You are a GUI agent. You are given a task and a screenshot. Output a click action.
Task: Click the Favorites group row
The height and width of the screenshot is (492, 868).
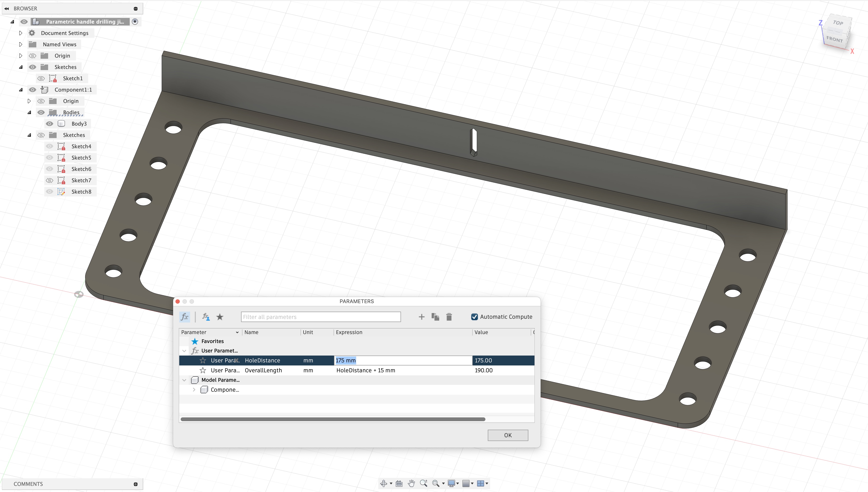coord(357,341)
